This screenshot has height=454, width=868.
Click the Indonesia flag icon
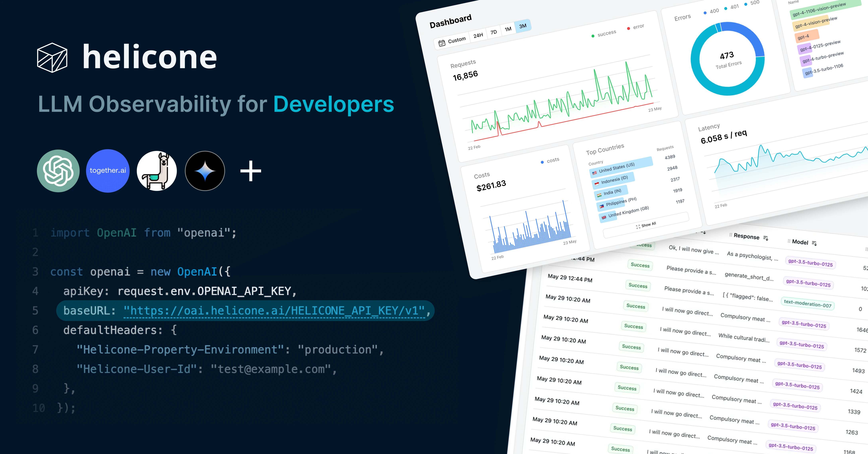click(597, 184)
